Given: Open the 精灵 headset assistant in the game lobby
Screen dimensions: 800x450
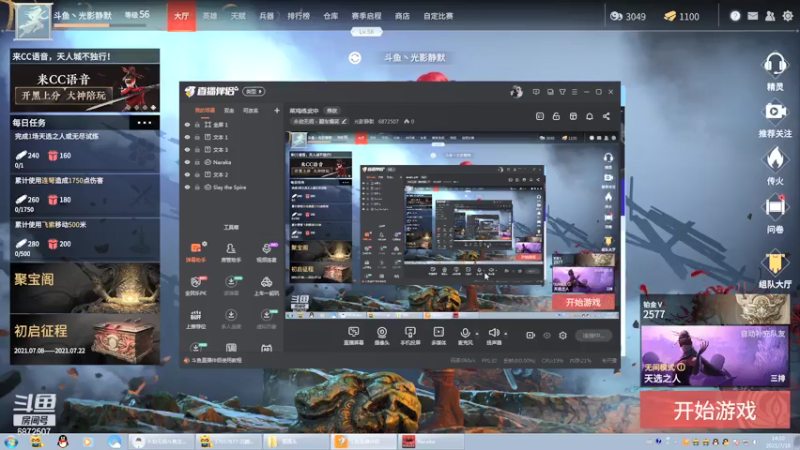Looking at the screenshot, I should pos(774,71).
